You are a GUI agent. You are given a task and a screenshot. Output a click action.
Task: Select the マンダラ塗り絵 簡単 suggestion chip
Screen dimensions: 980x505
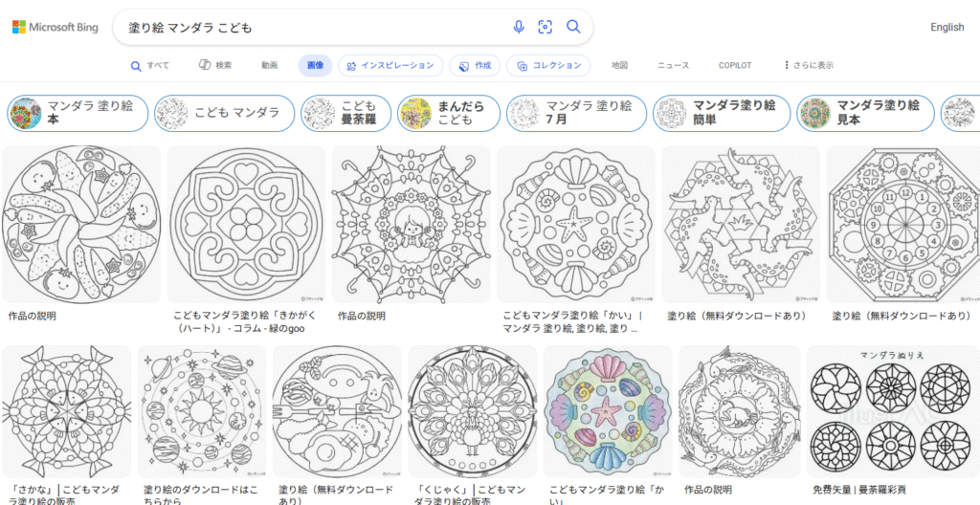pos(722,114)
